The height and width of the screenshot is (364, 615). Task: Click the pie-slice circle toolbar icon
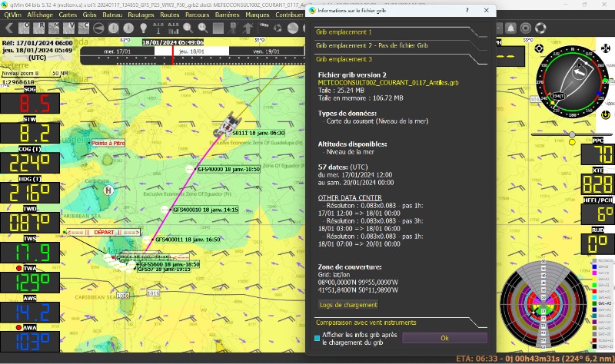point(98,28)
